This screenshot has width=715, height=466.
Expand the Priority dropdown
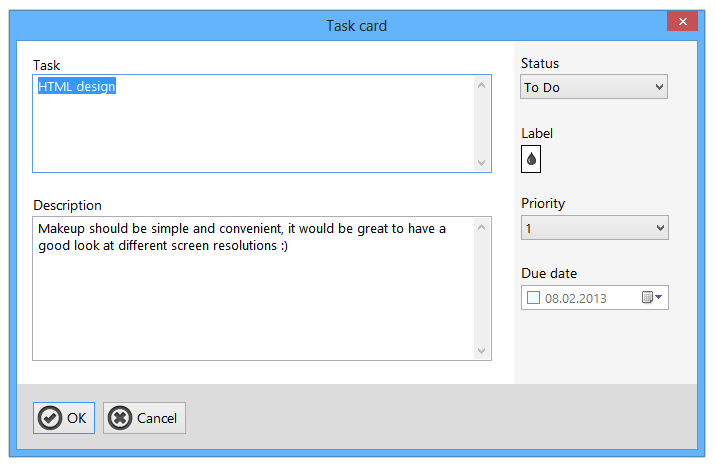click(595, 228)
